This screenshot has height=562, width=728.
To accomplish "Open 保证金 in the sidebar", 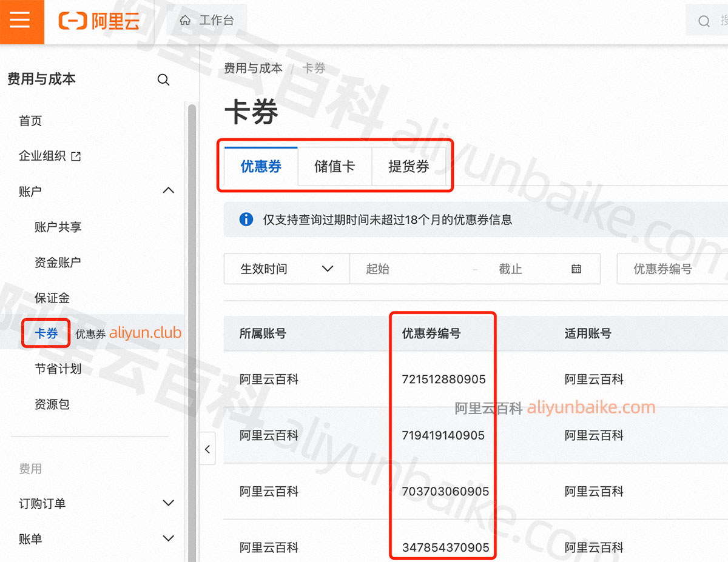I will click(52, 298).
